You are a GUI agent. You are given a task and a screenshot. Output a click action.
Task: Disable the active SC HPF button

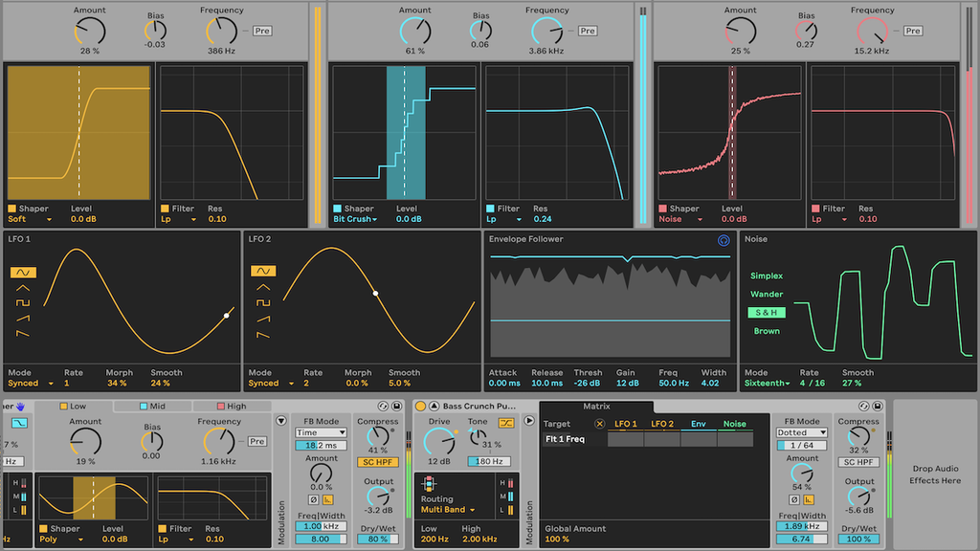click(x=378, y=462)
